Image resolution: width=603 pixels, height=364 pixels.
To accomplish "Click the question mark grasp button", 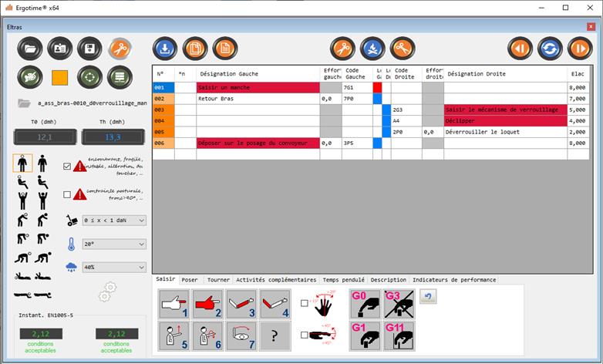I will coord(275,336).
